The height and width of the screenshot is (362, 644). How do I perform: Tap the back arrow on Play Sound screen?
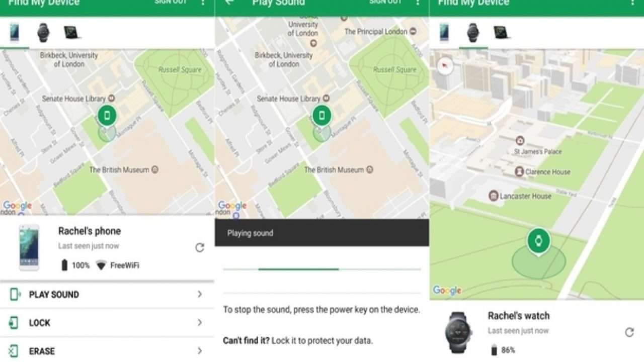(229, 2)
